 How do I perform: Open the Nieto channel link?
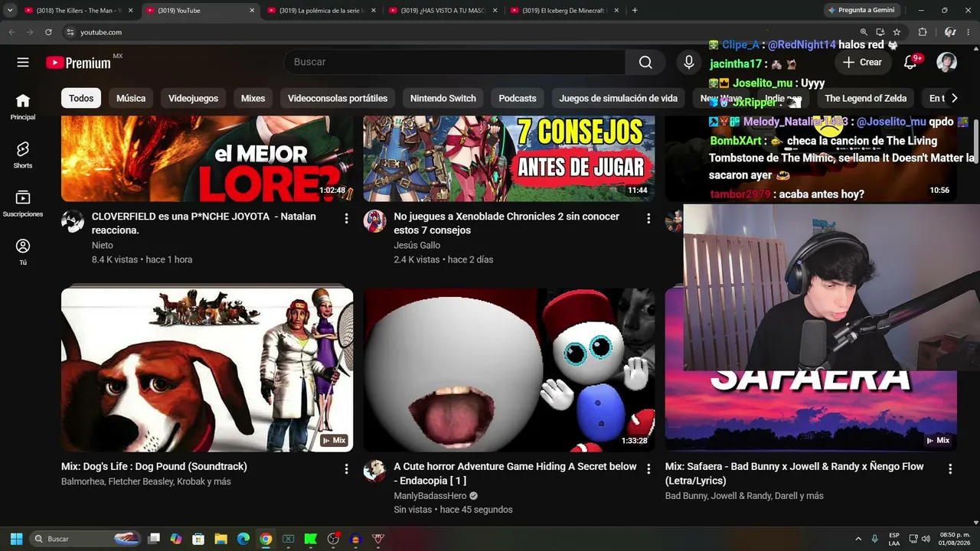click(x=103, y=246)
